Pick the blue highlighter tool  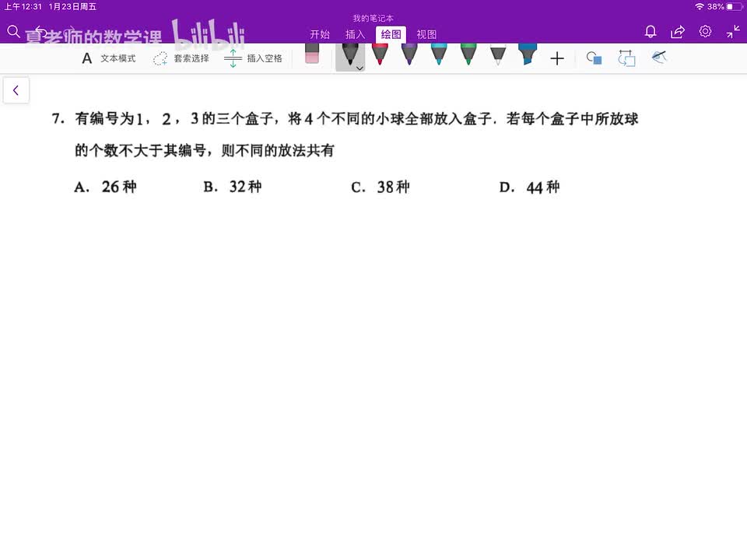(x=528, y=54)
